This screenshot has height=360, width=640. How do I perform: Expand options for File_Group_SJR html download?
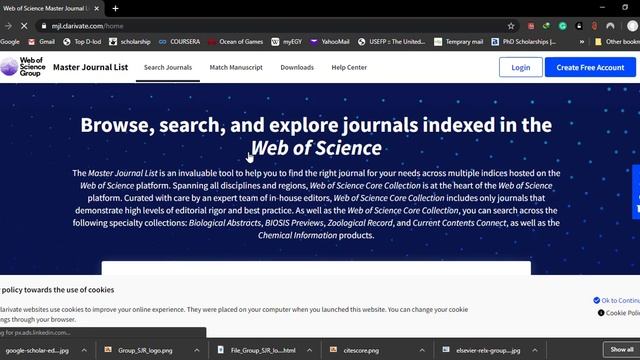pyautogui.click(x=309, y=350)
